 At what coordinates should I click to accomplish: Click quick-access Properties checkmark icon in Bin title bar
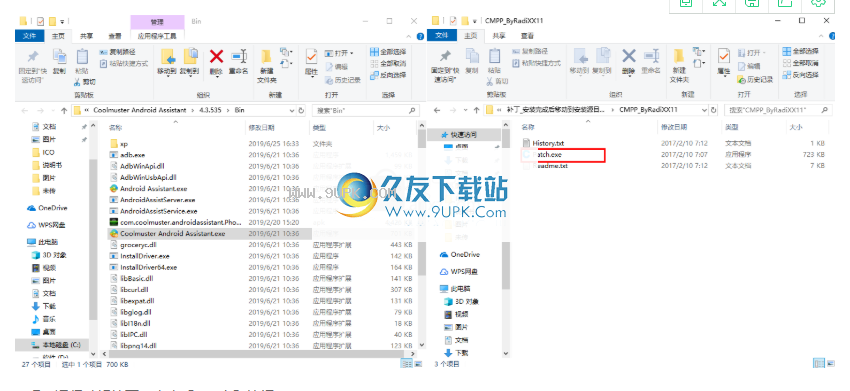[41, 21]
